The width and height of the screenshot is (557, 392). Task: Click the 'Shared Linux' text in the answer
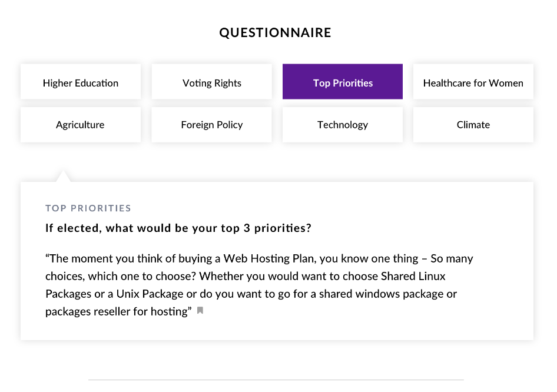click(413, 276)
